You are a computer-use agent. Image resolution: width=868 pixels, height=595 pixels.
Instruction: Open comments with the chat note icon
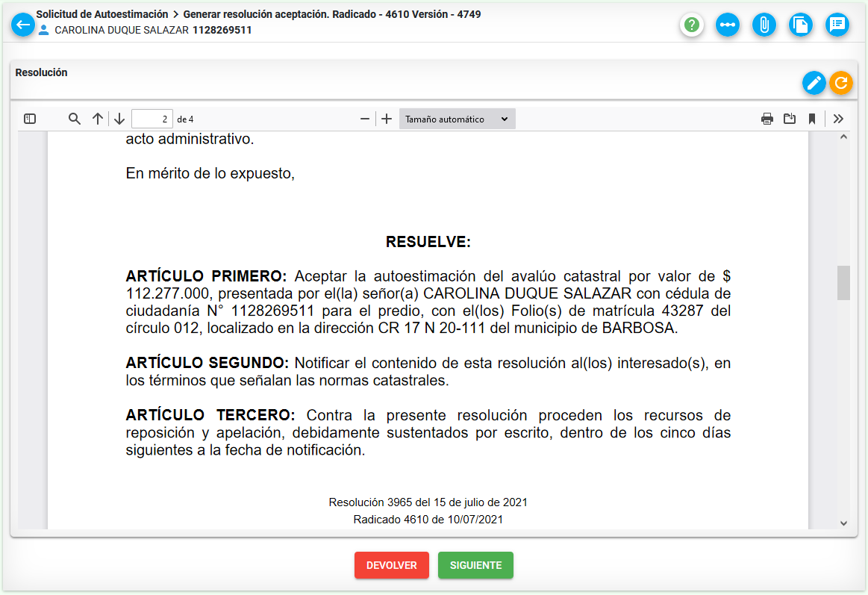point(837,25)
